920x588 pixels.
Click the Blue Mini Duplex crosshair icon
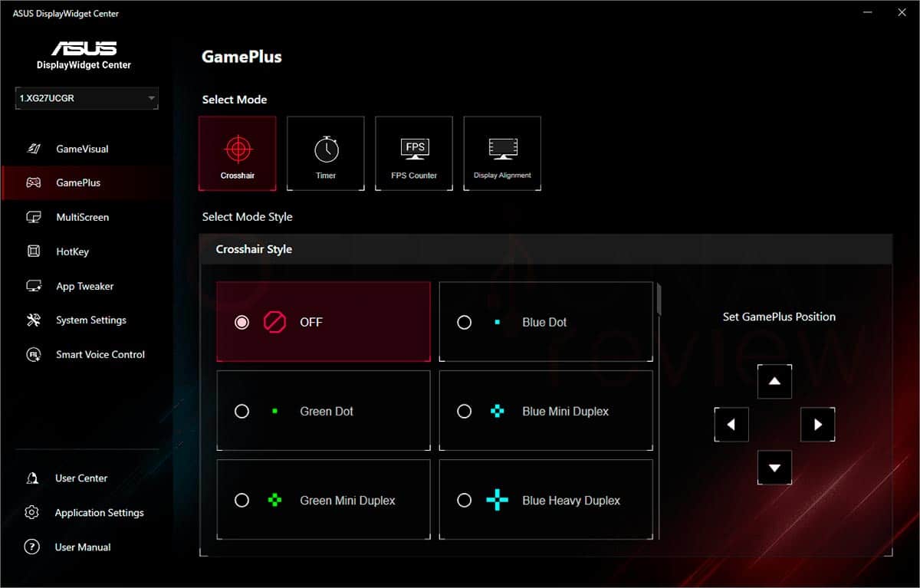[498, 412]
